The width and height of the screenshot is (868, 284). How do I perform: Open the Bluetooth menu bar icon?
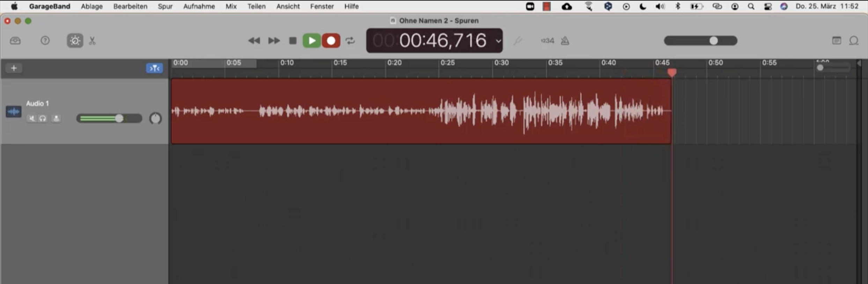coord(678,6)
